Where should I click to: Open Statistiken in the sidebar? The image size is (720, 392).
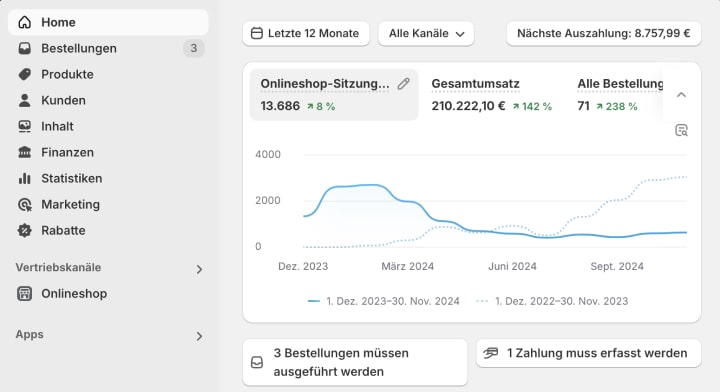[108, 179]
